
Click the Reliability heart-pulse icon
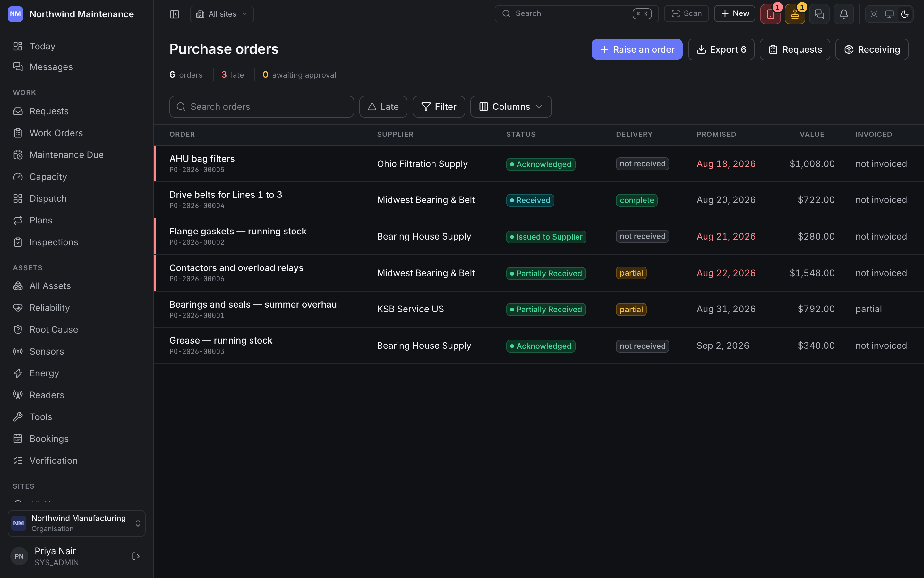pos(18,308)
